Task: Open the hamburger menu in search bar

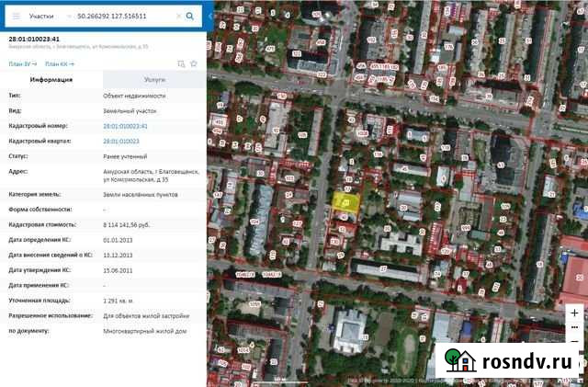Action: click(15, 17)
